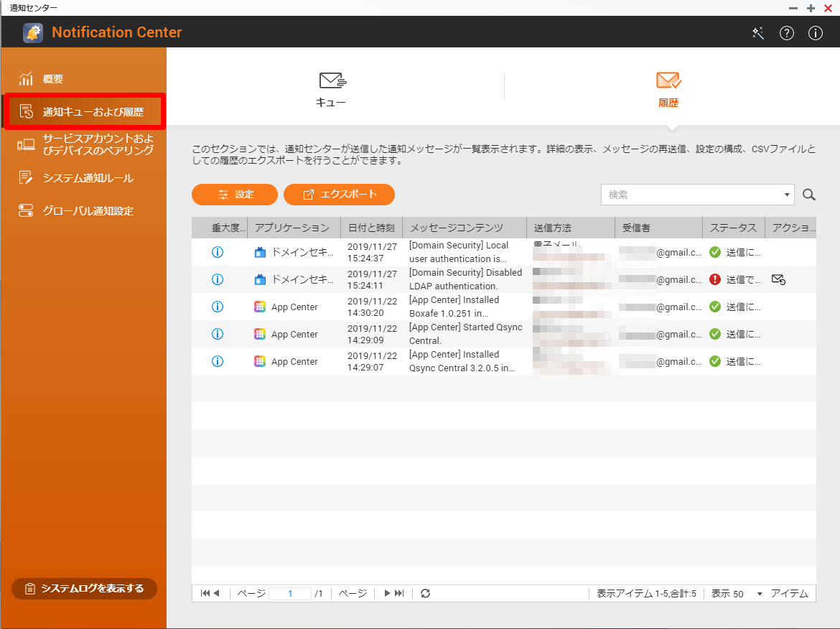The width and height of the screenshot is (840, 629).
Task: Select message 'Installed Qsync Central 3.2.0.5 in...'
Action: point(462,361)
